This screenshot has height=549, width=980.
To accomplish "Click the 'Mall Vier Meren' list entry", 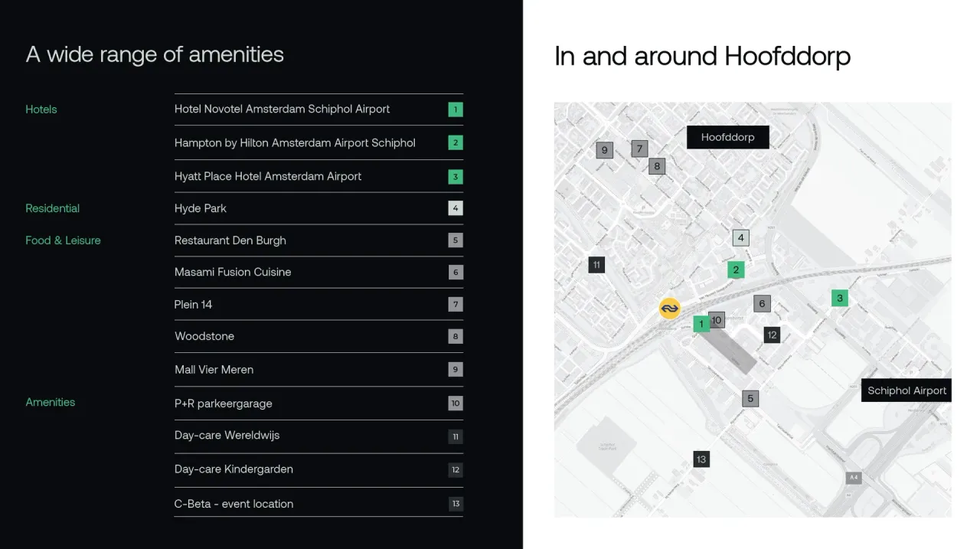I will click(x=214, y=369).
